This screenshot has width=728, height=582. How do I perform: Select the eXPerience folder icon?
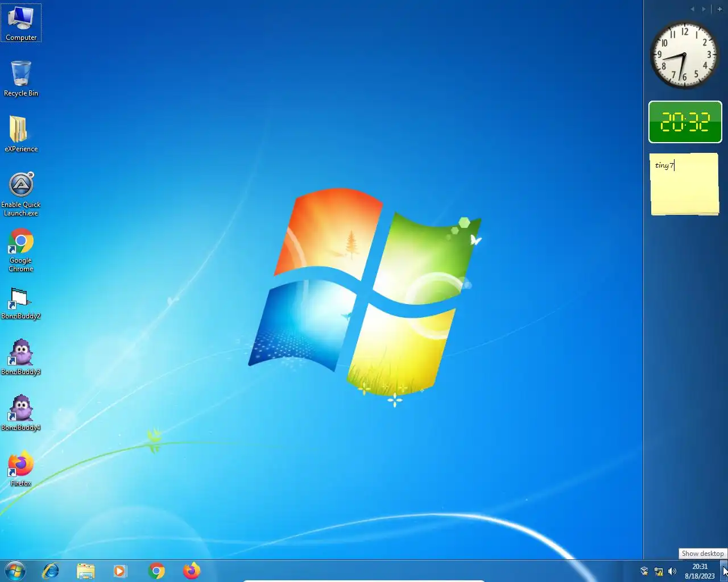pyautogui.click(x=21, y=134)
